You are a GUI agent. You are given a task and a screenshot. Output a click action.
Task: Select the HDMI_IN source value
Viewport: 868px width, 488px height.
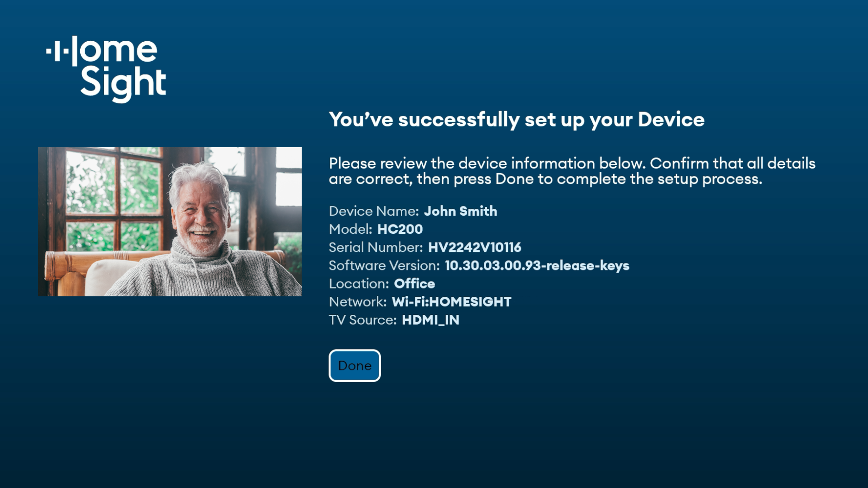tap(431, 320)
